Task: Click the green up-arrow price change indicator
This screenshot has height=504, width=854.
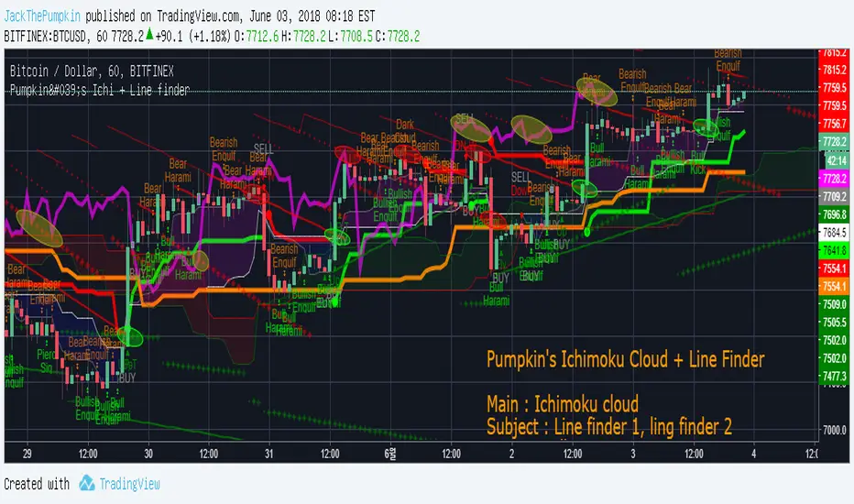Action: click(149, 34)
